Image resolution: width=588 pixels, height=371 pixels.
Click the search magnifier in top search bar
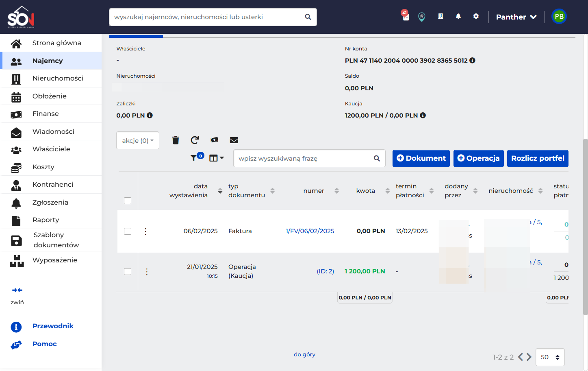click(x=308, y=17)
